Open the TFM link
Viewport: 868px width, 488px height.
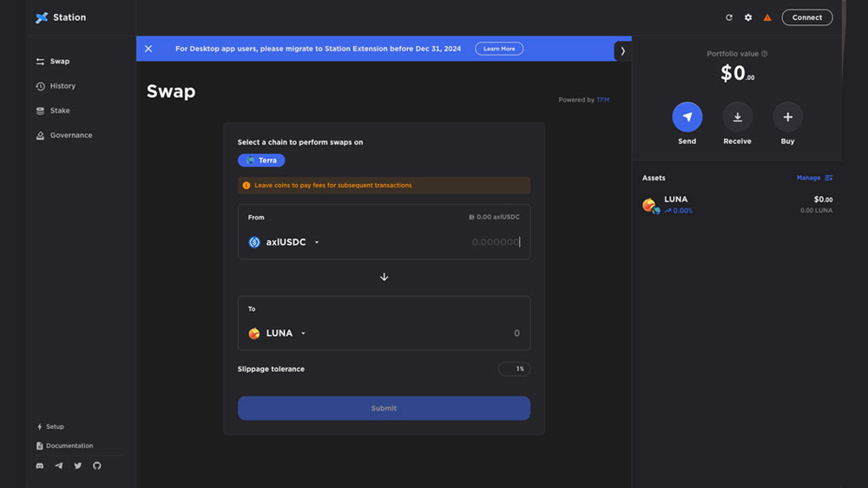[603, 100]
